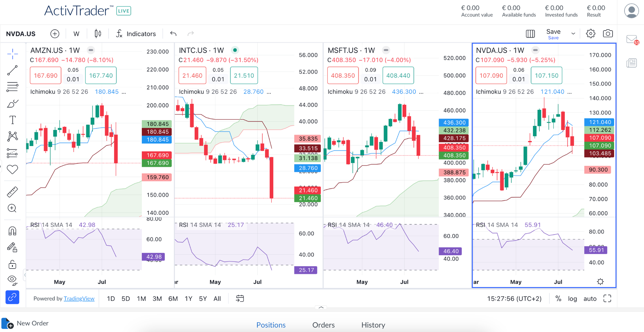Click NVDA buy price 107.150
The width and height of the screenshot is (644, 332).
[546, 76]
